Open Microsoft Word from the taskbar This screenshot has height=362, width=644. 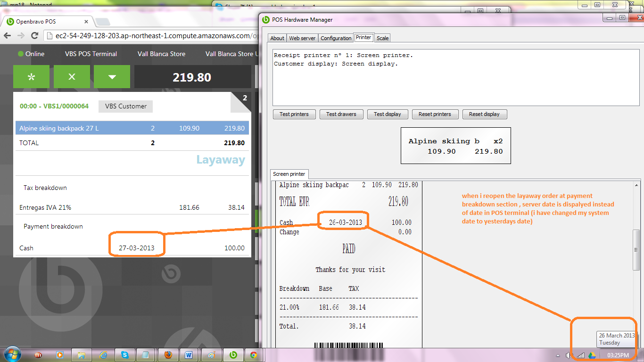pyautogui.click(x=190, y=355)
